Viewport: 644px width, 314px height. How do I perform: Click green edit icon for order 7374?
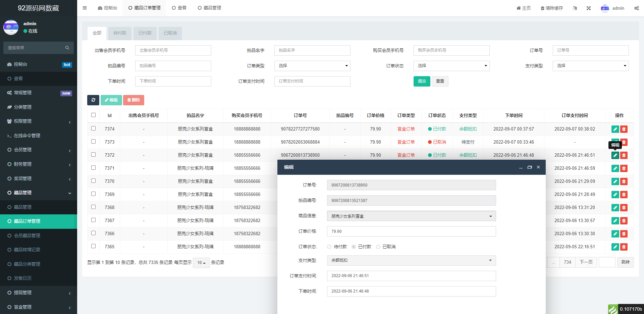[x=615, y=129]
